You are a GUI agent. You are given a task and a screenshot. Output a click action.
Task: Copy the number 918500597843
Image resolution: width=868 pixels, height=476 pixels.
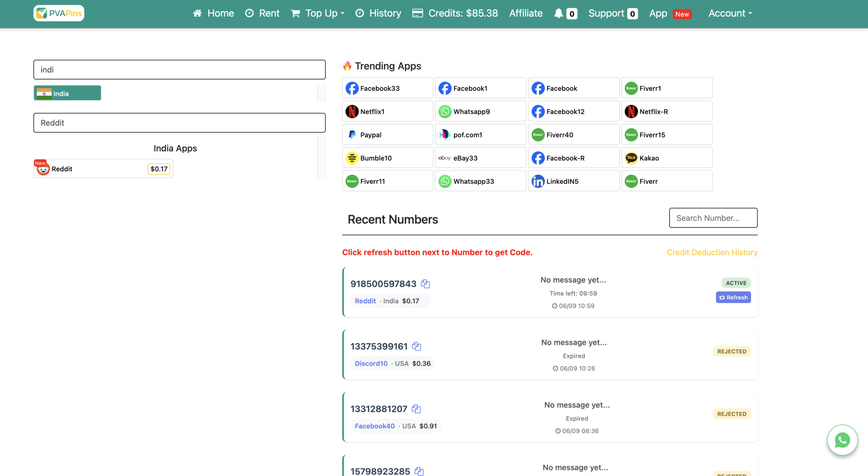click(425, 284)
